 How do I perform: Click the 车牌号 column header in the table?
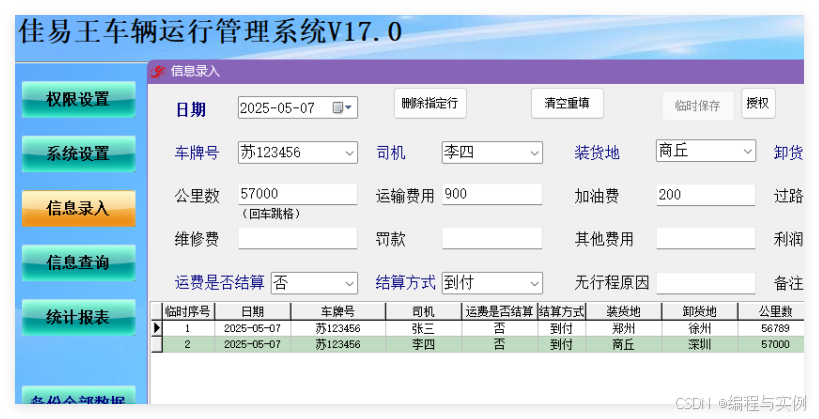click(338, 311)
